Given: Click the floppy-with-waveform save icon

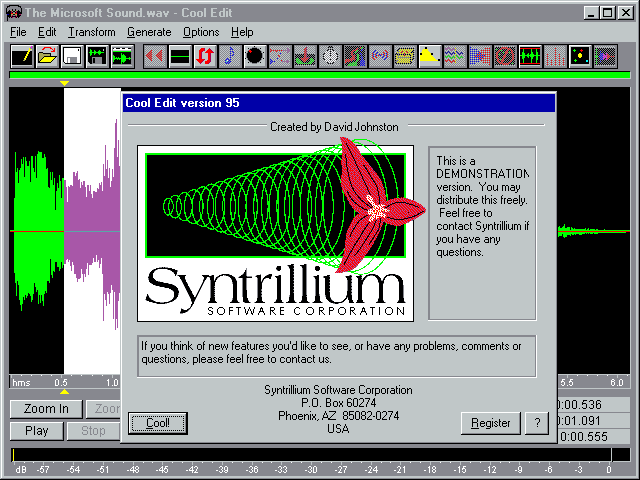Looking at the screenshot, I should [x=97, y=56].
